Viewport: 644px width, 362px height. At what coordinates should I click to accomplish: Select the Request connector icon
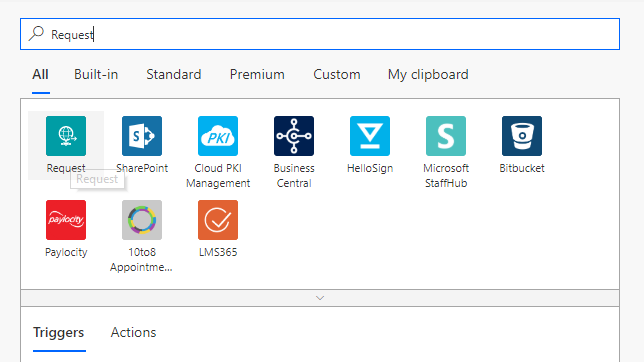click(x=66, y=136)
